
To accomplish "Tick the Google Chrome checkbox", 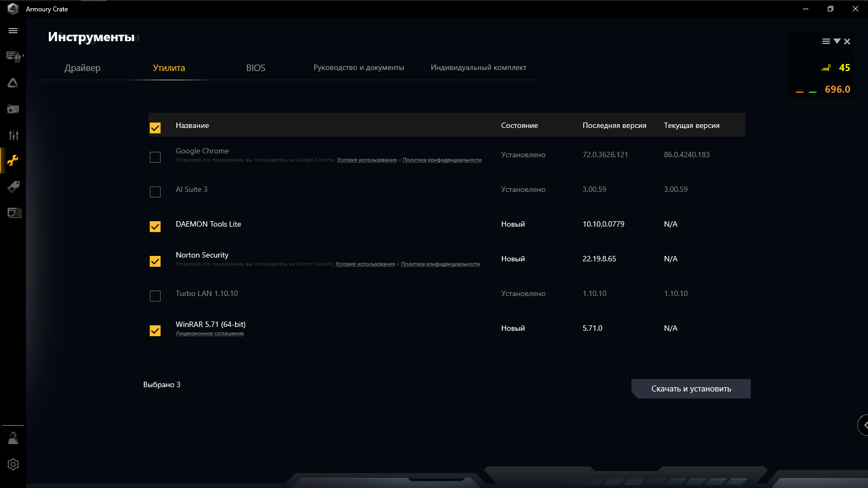I will point(155,157).
